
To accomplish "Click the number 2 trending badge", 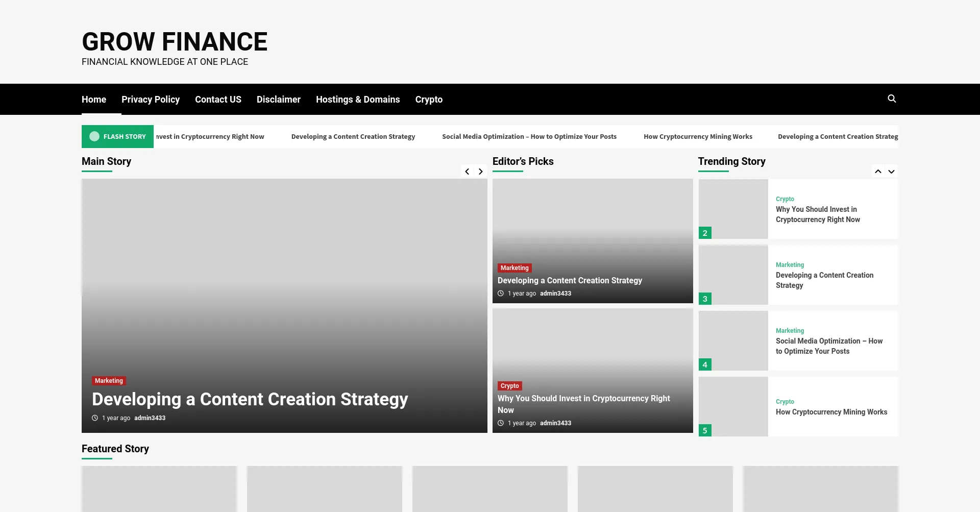I will click(x=705, y=233).
